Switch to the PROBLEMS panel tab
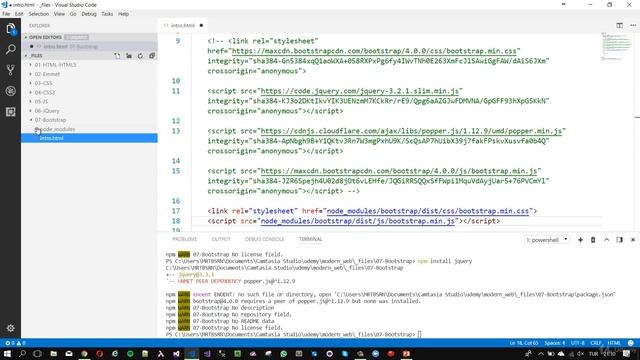Viewport: 640px width, 360px height. point(184,239)
